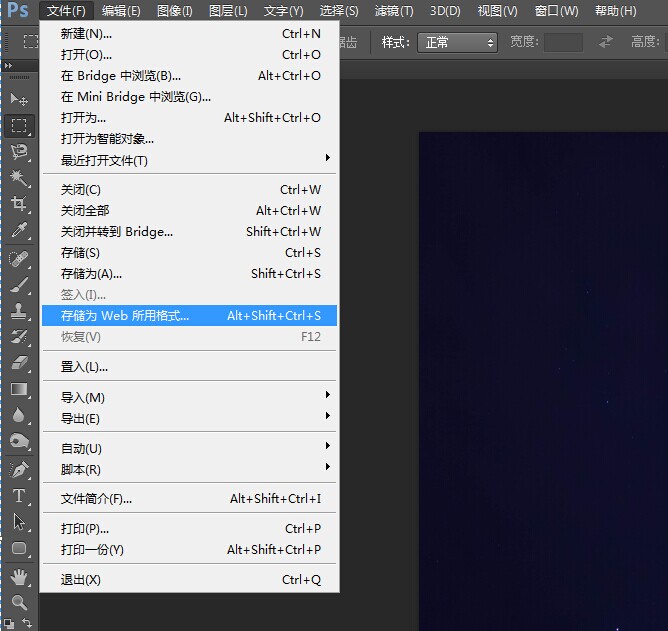The height and width of the screenshot is (631, 668).
Task: Click the 宽度 (Width) input field
Action: pos(563,43)
